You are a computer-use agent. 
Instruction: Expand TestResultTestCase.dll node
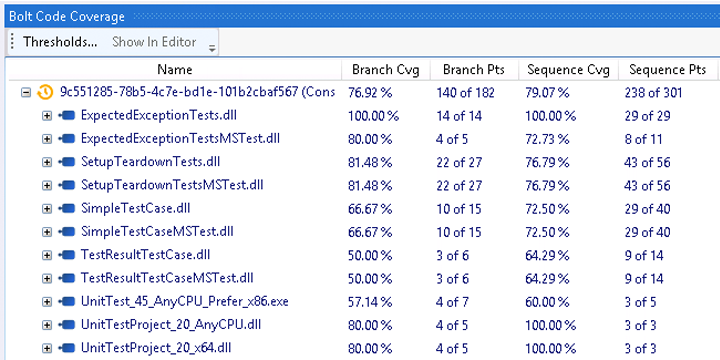coord(47,255)
